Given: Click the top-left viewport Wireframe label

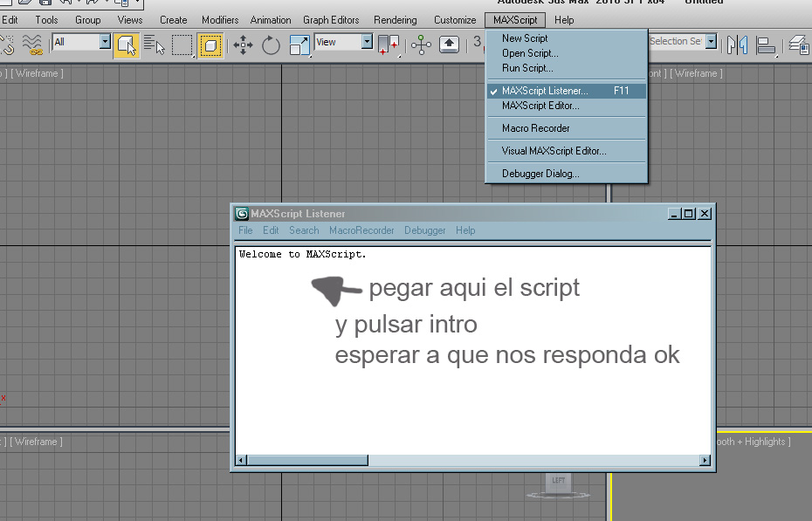Looking at the screenshot, I should pyautogui.click(x=37, y=73).
